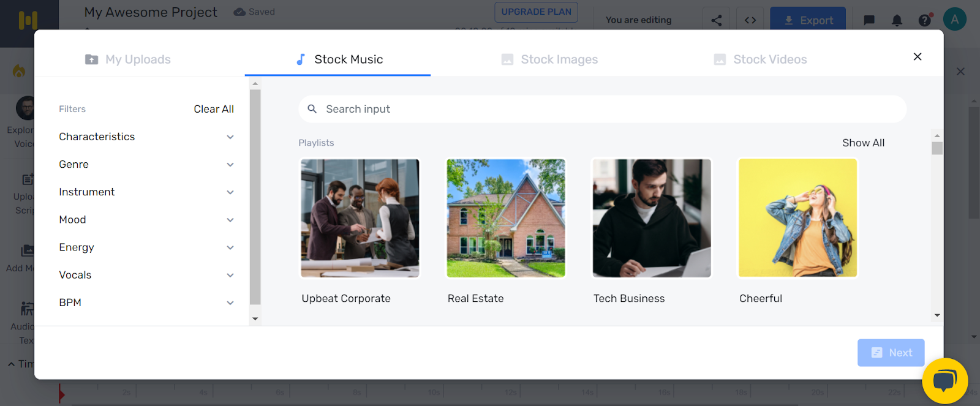980x406 pixels.
Task: Open the Tech Business playlist thumbnail
Action: tap(652, 218)
